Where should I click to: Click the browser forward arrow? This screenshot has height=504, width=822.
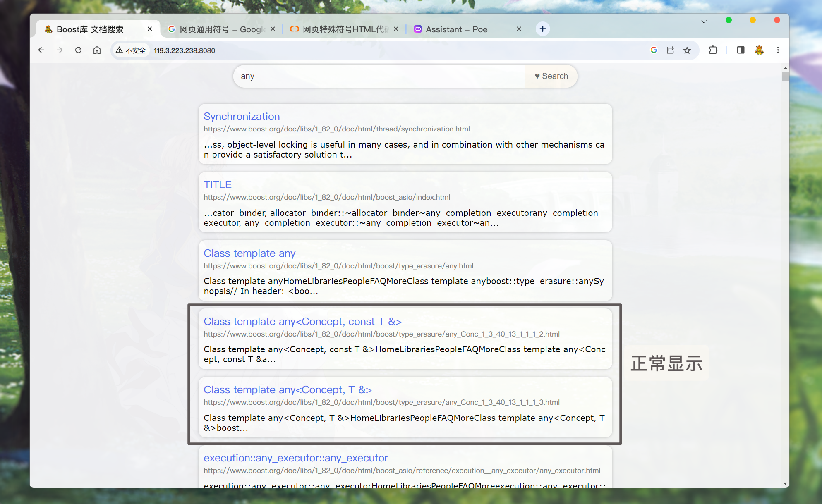[60, 50]
